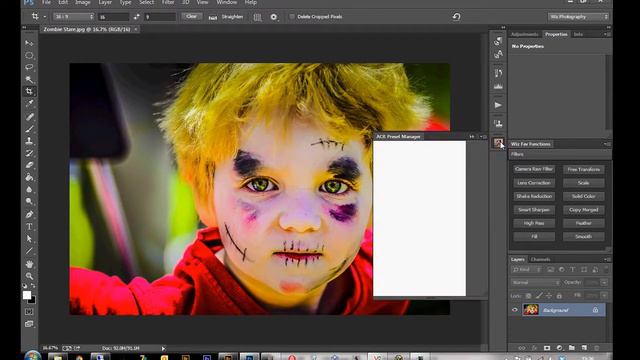Click the reset crop arrow icon
Image resolution: width=640 pixels, height=360 pixels.
point(456,17)
